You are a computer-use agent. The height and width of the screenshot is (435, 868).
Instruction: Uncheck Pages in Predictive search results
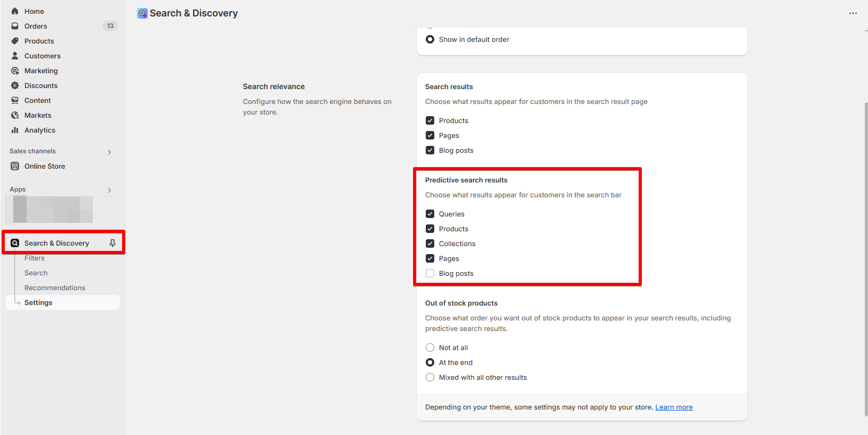coord(430,258)
